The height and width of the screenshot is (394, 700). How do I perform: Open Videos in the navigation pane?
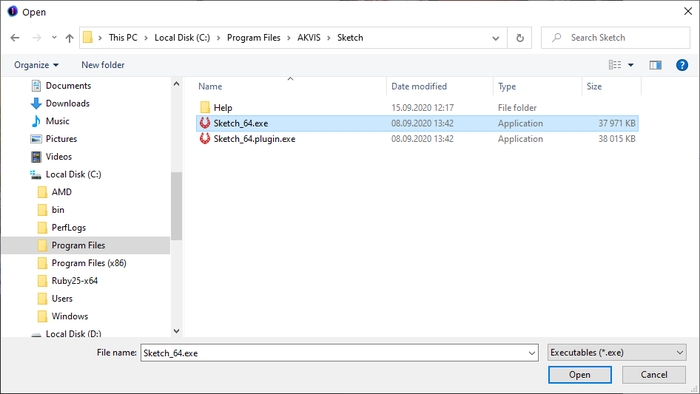[x=58, y=157]
